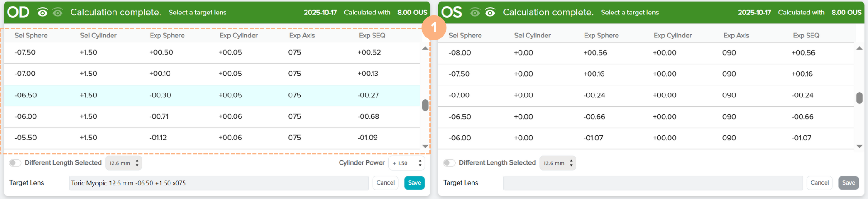Click the dimmed eye icon in OD header
This screenshot has height=199, width=868.
coord(57,13)
